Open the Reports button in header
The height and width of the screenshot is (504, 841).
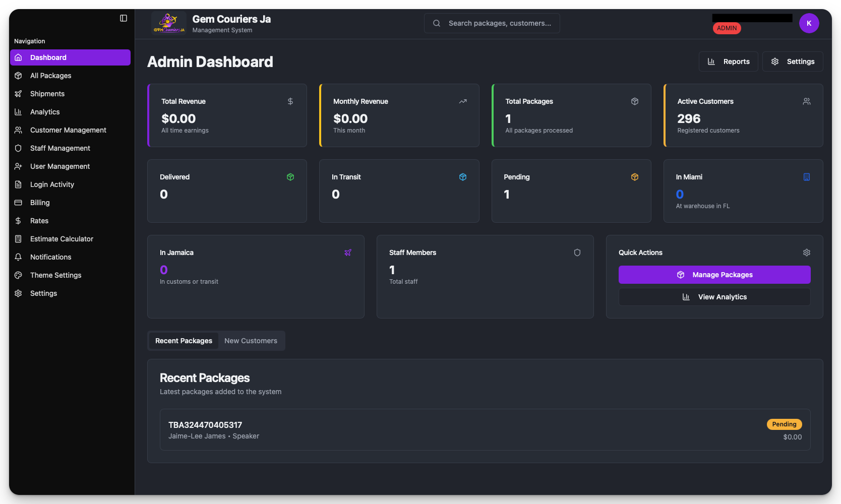(x=728, y=61)
